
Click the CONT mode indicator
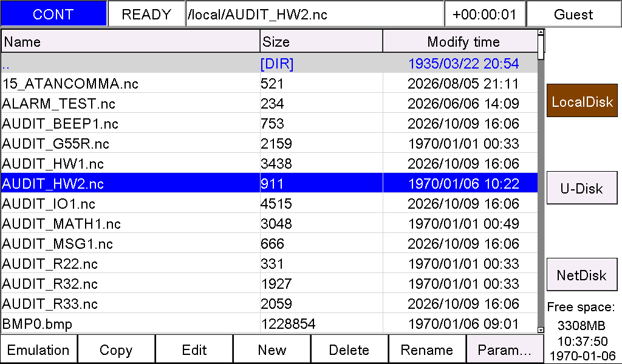[x=53, y=15]
